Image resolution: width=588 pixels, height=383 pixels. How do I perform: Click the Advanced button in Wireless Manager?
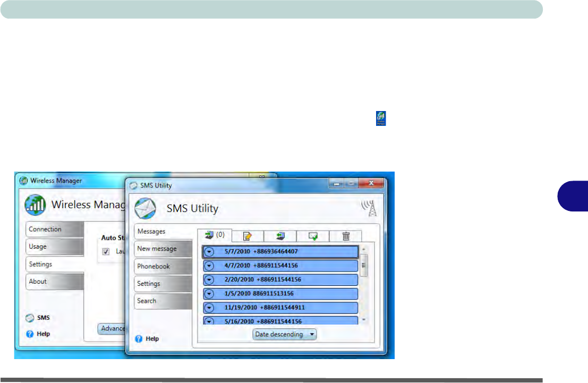point(111,329)
